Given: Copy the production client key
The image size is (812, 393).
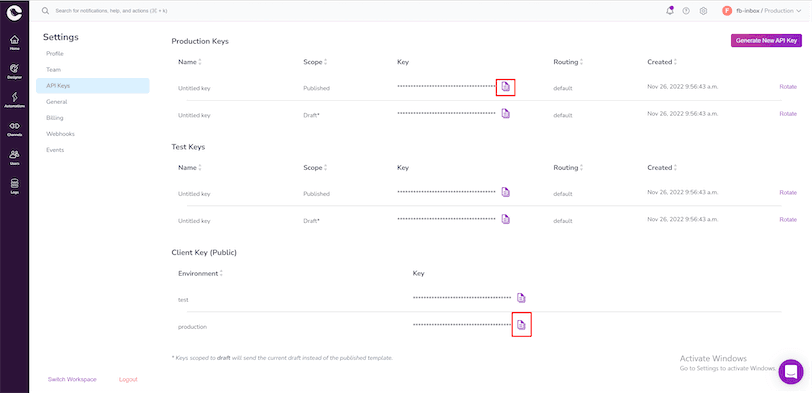Looking at the screenshot, I should (x=521, y=325).
